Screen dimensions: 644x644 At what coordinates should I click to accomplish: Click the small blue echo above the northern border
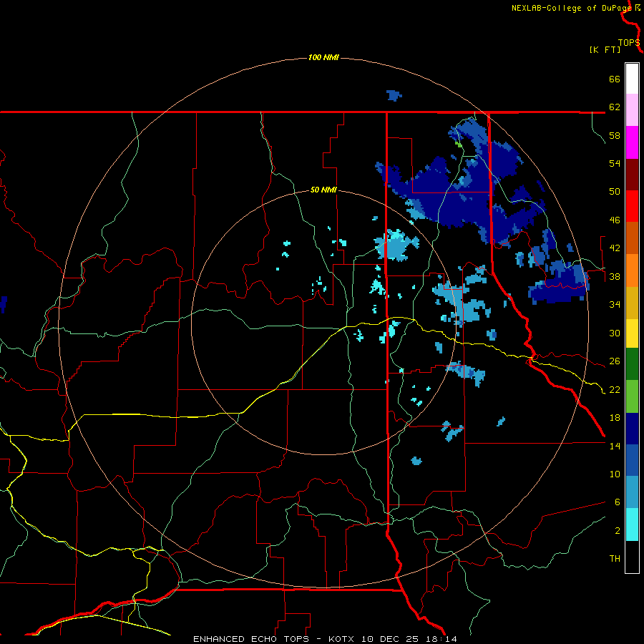[x=394, y=95]
